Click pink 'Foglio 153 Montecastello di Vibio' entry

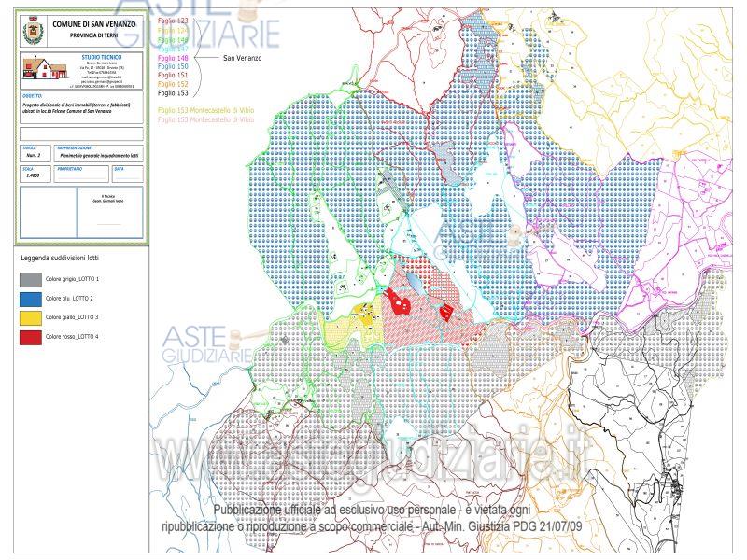[205, 119]
